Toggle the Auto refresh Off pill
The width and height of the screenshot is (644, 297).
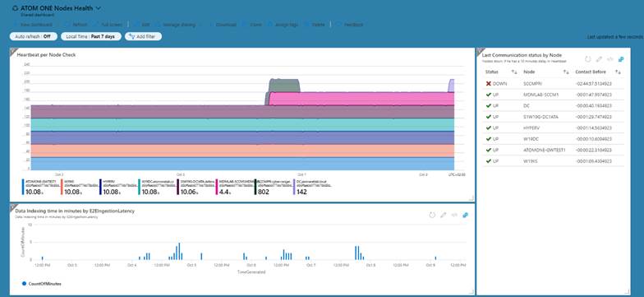click(33, 36)
